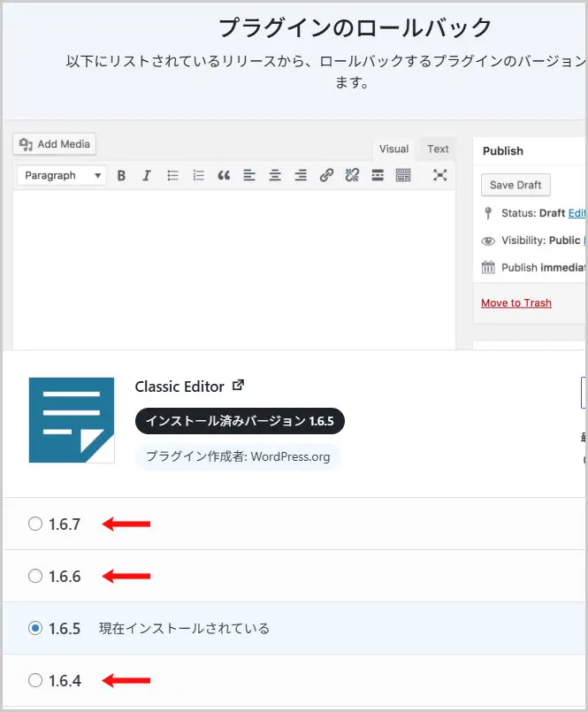Select version 1.6.7 radio button
This screenshot has height=712, width=588.
pyautogui.click(x=35, y=524)
